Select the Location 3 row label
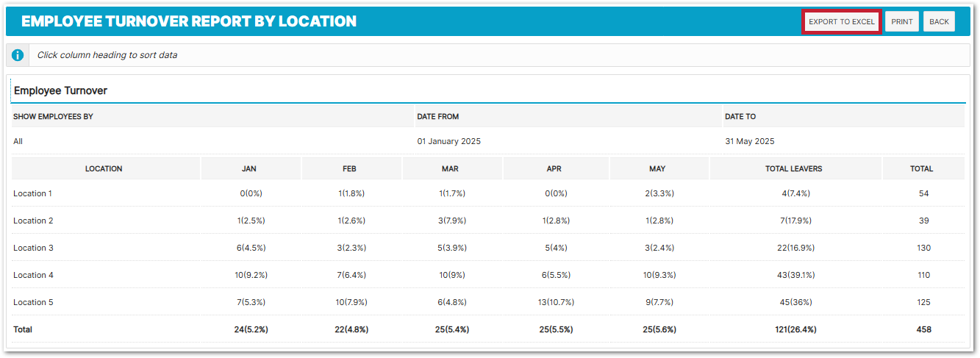 pyautogui.click(x=33, y=248)
